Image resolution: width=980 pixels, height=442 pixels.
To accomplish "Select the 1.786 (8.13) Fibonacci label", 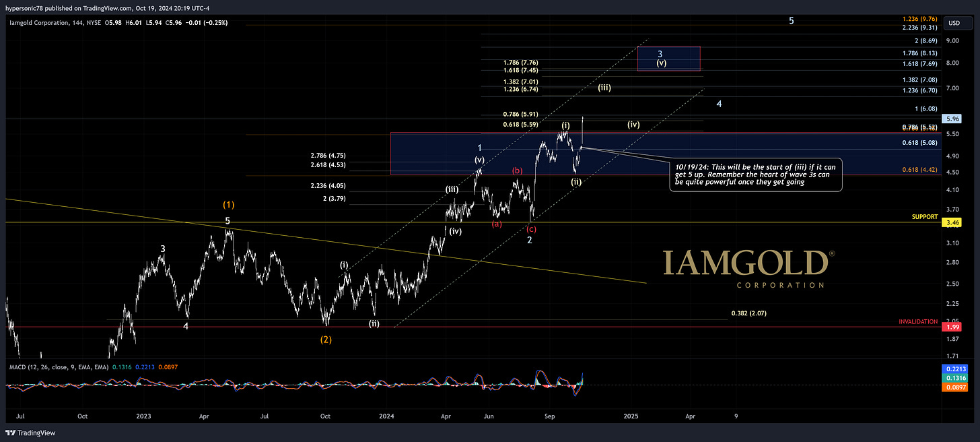I will click(x=919, y=53).
